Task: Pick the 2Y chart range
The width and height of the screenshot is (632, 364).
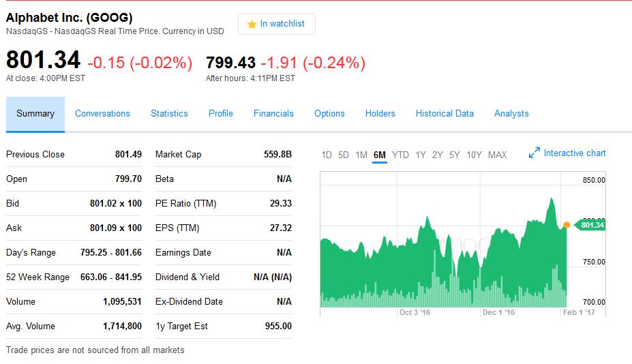Action: 437,155
